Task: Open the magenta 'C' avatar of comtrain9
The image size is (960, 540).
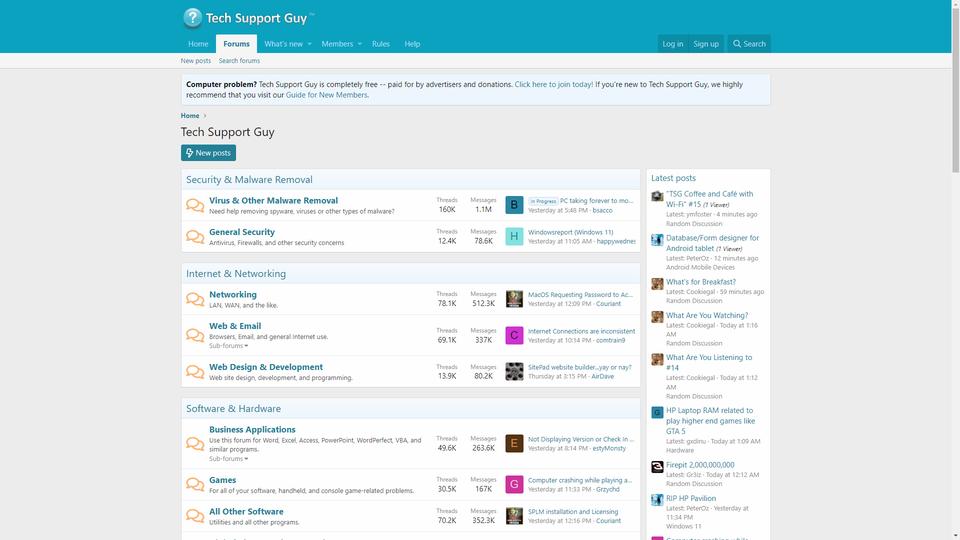Action: [x=514, y=335]
